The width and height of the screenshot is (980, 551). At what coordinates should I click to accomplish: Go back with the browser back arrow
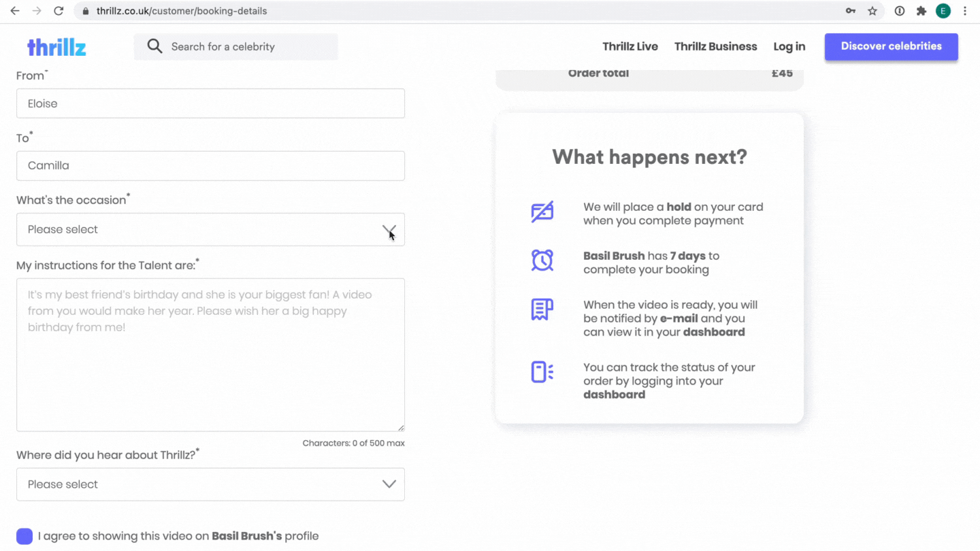point(15,11)
